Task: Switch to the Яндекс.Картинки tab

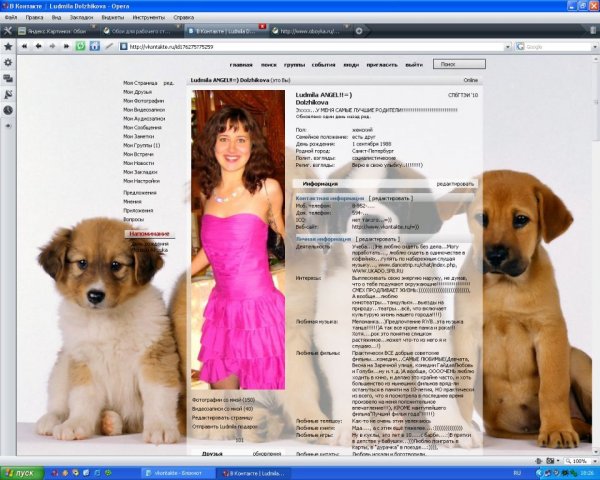Action: [x=57, y=31]
